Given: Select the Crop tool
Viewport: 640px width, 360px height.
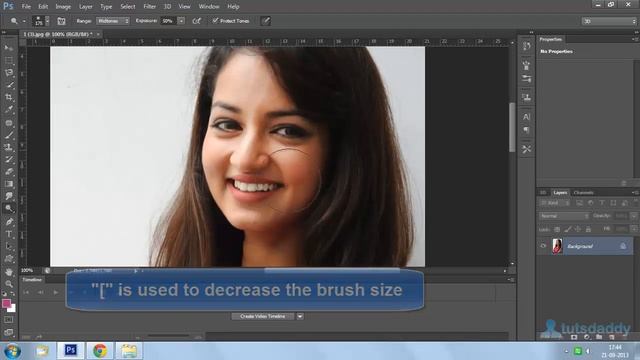Looking at the screenshot, I should 9,97.
